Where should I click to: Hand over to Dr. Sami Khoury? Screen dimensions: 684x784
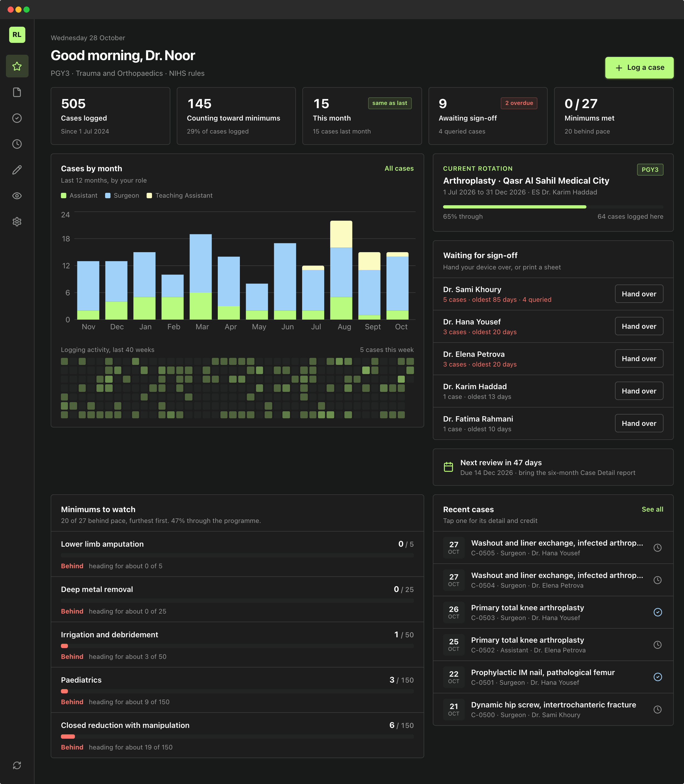(638, 294)
